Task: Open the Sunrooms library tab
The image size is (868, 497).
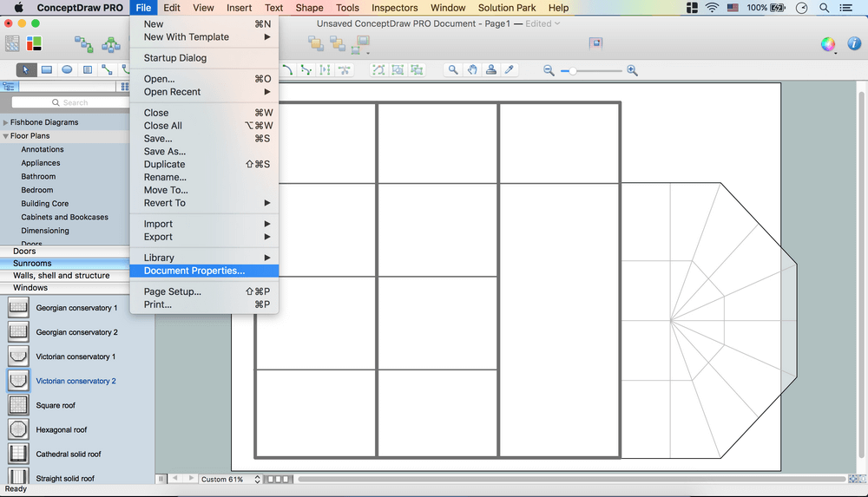Action: pos(32,263)
